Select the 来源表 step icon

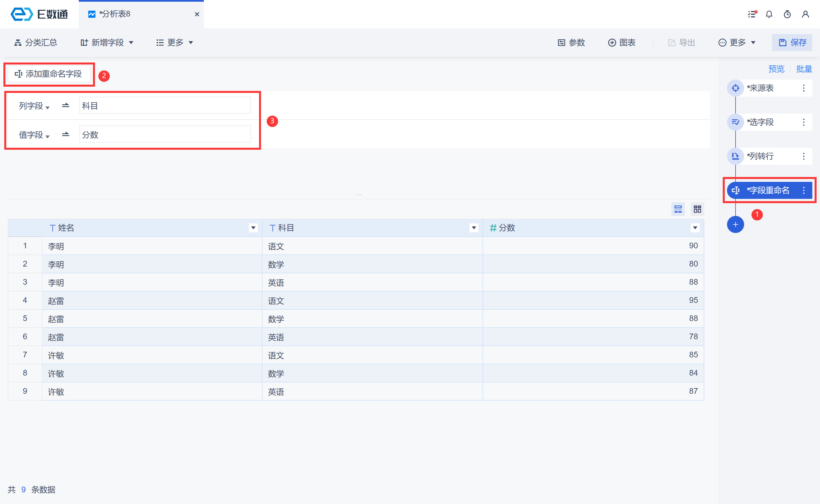735,88
